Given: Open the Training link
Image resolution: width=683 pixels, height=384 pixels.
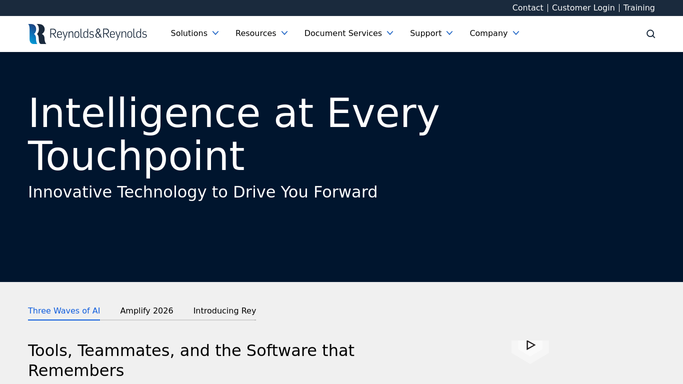Looking at the screenshot, I should [x=639, y=8].
